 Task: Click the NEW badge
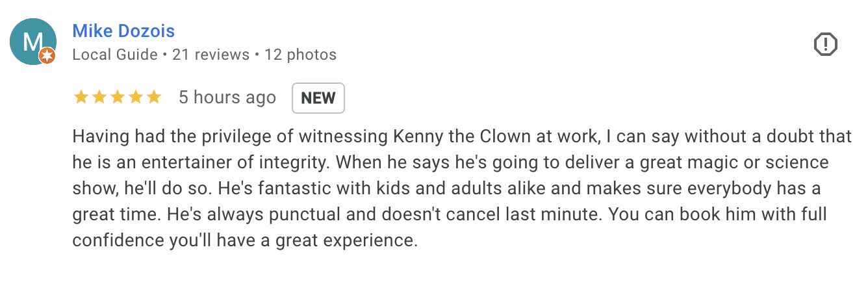[x=318, y=98]
